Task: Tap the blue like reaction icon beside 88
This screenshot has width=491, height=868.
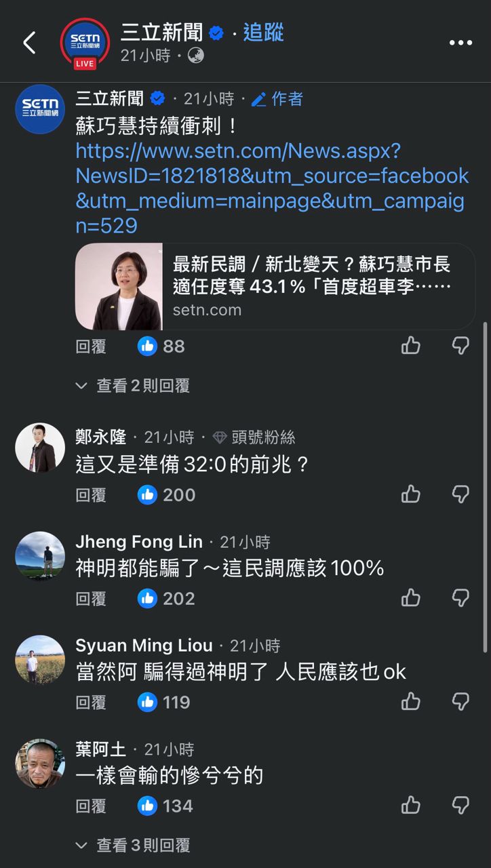Action: click(147, 346)
